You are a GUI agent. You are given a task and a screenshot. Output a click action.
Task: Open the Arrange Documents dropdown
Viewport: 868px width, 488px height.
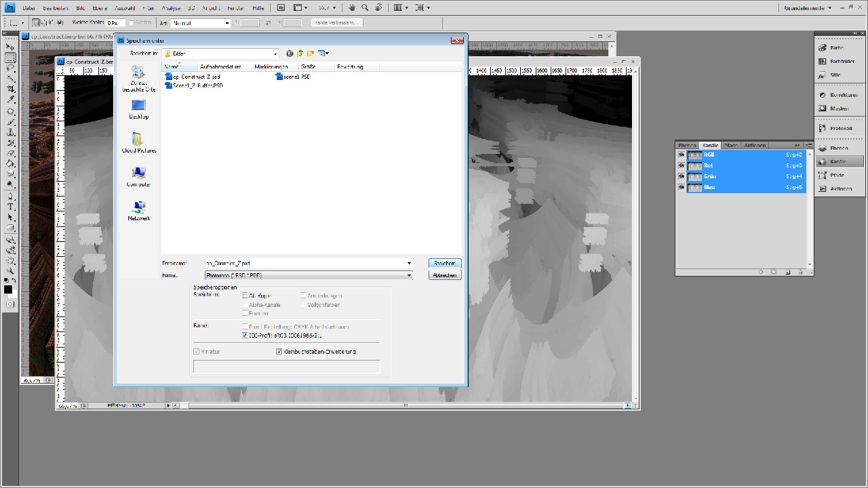[401, 7]
